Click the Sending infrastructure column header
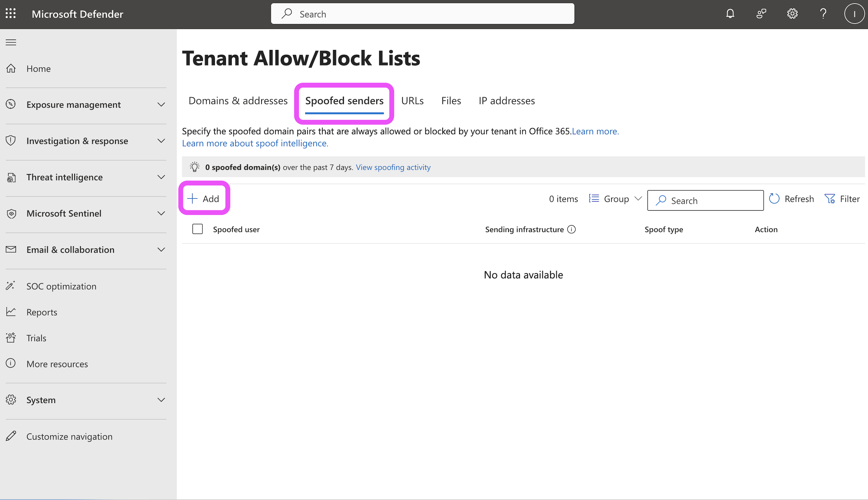868x500 pixels. point(524,229)
